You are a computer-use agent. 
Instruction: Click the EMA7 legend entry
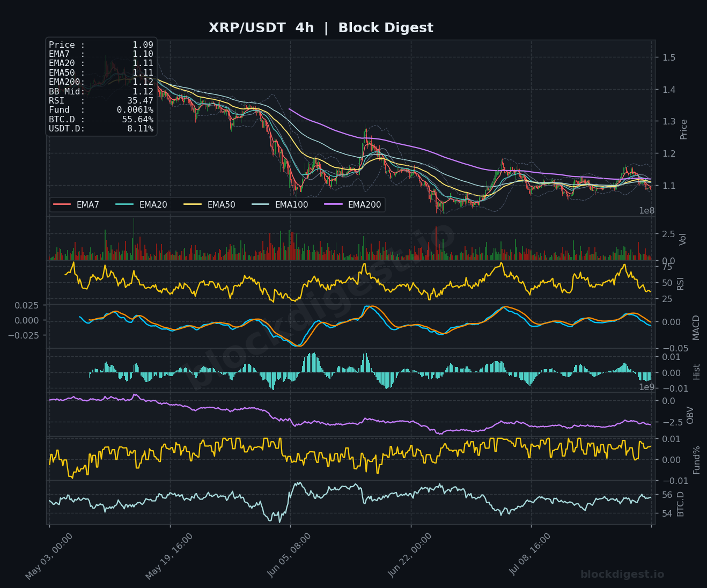[76, 204]
